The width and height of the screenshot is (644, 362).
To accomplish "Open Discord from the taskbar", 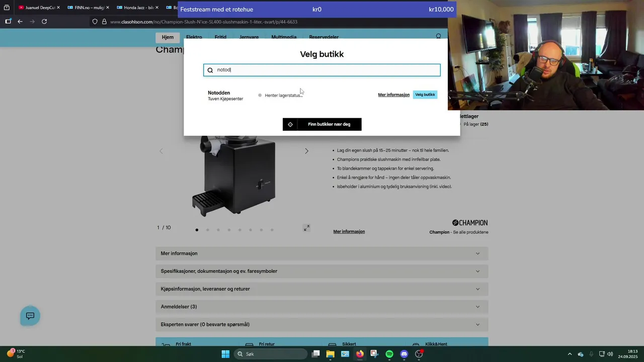I will point(404,354).
